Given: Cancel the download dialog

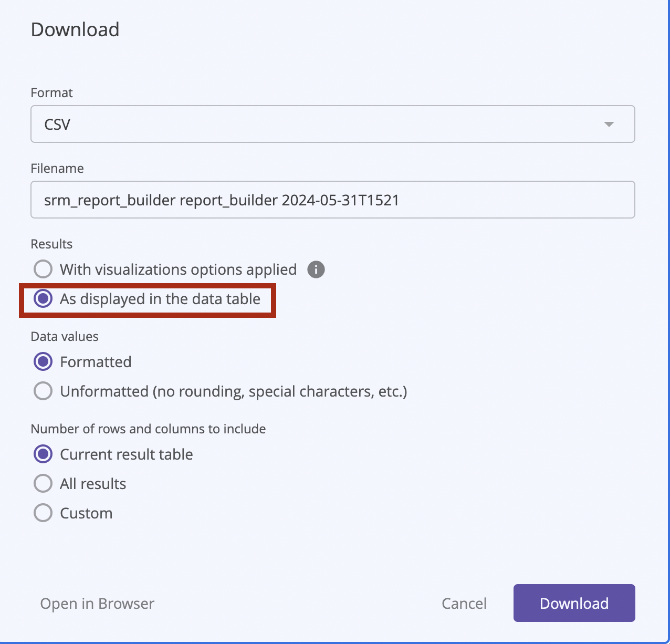Looking at the screenshot, I should coord(464,604).
